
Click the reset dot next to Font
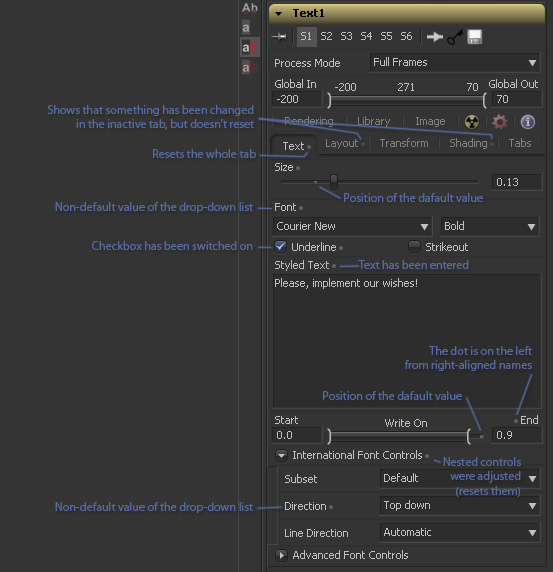(301, 208)
